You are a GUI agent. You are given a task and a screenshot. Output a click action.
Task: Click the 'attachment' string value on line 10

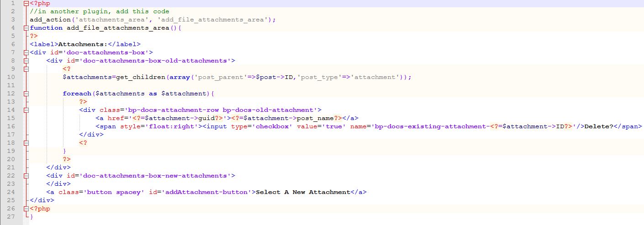[375, 77]
